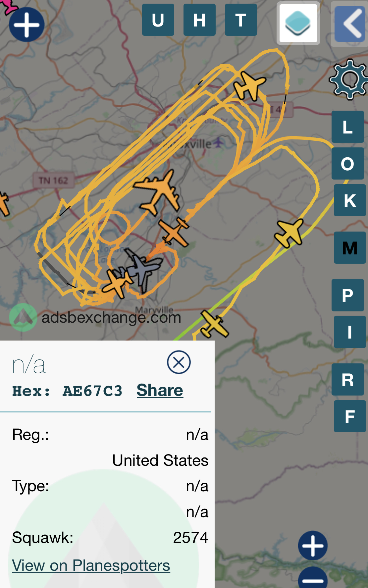Screen dimensions: 368x588
Task: Close the aircraft info panel
Action: pos(179,362)
